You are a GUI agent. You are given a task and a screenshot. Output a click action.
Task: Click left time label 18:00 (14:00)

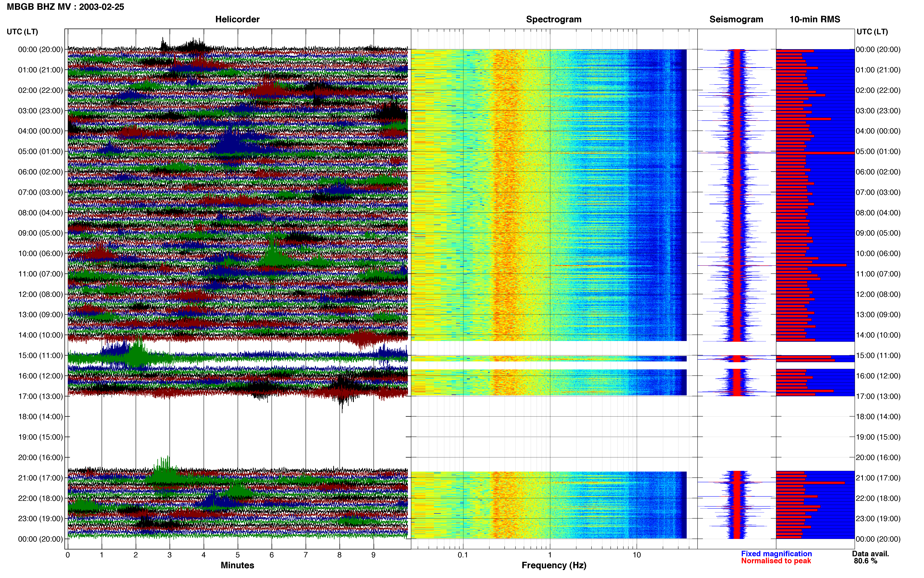41,417
